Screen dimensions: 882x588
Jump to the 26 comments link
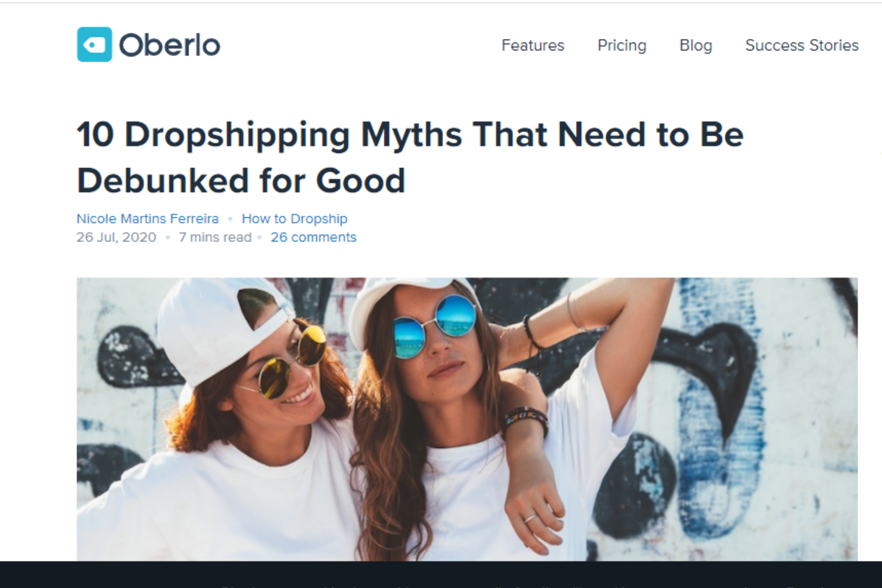point(313,237)
